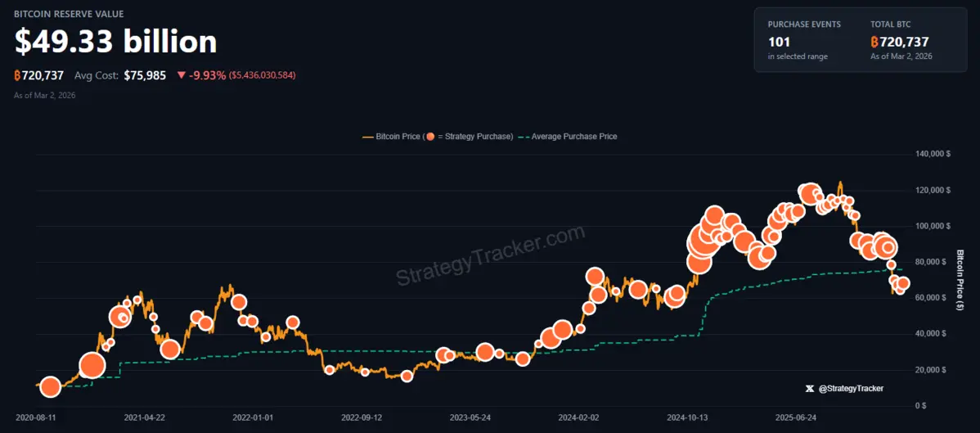980x433 pixels.
Task: Select the 2022-09-12 date label on x-axis
Action: pos(362,417)
